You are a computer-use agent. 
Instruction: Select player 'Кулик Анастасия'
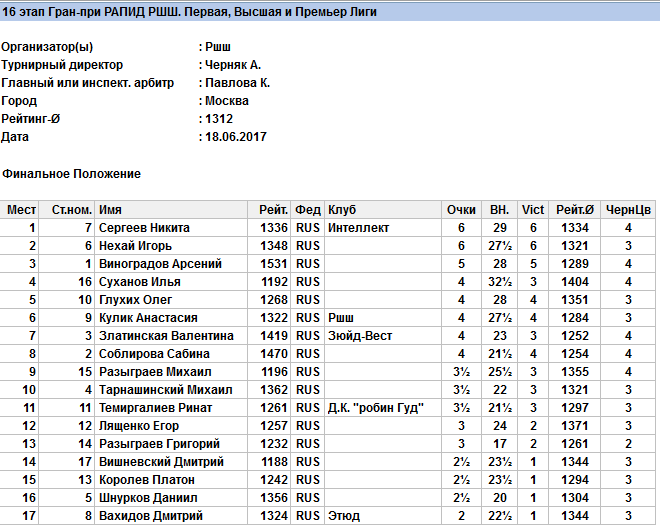coord(148,318)
